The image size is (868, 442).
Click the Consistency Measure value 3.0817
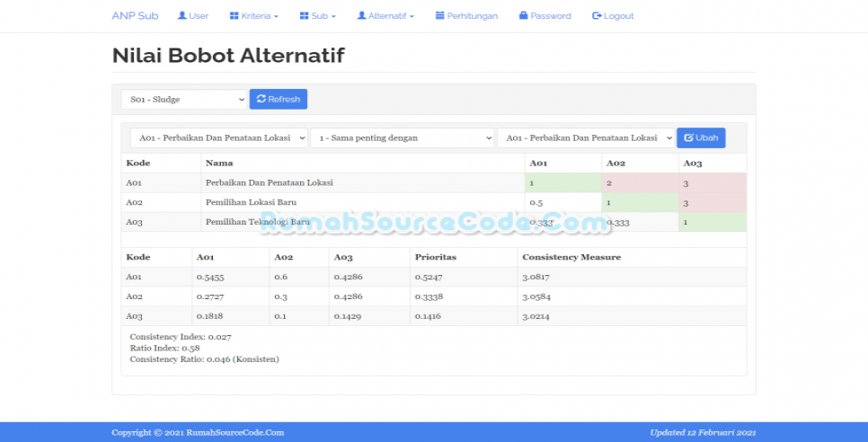632,277
